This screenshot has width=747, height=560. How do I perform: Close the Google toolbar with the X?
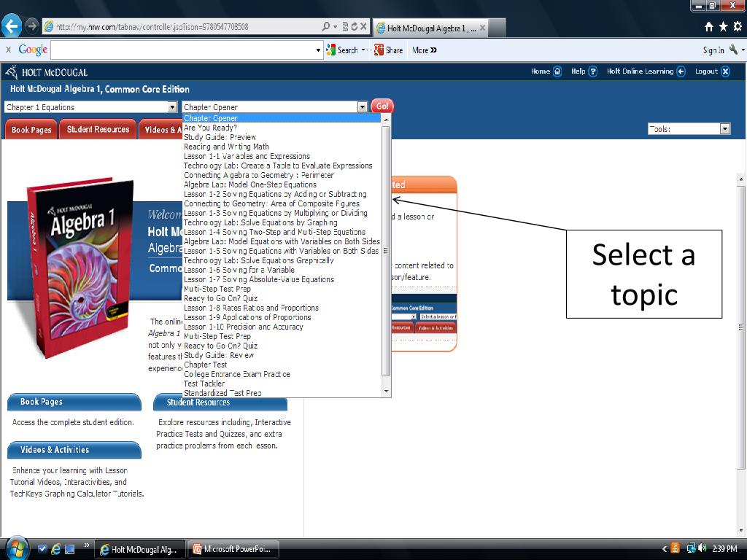8,50
